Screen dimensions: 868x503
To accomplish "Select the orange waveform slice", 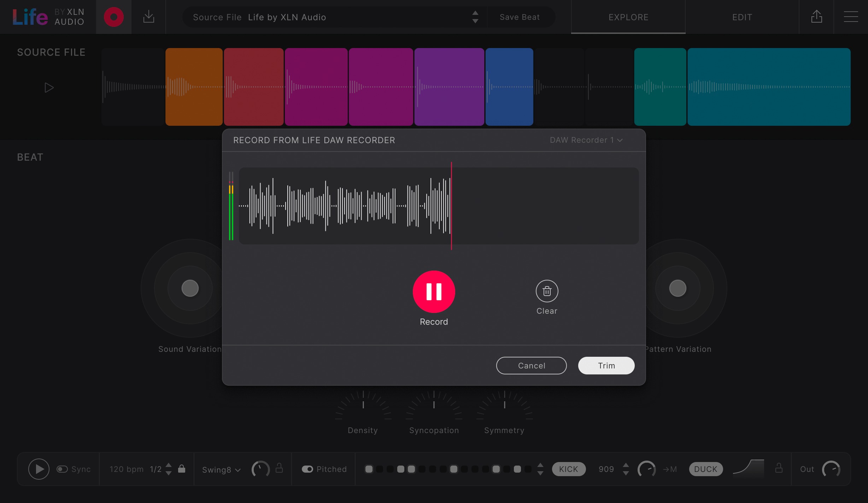I will pos(193,87).
